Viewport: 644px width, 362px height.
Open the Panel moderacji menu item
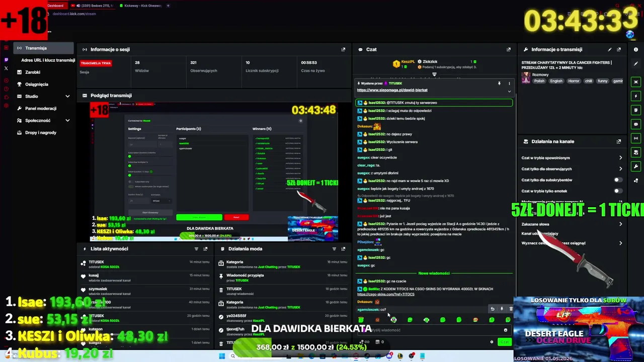pos(44,109)
